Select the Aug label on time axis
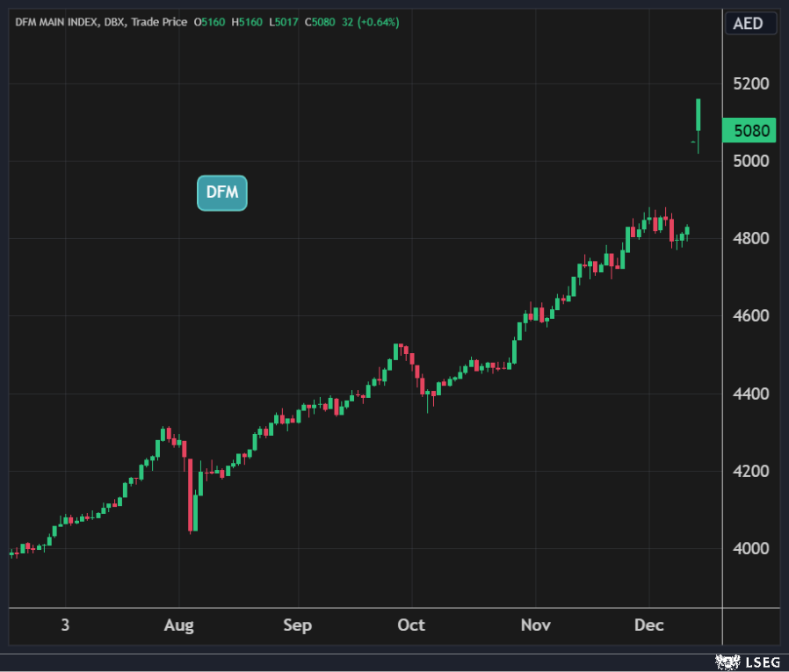This screenshot has height=672, width=789. click(x=178, y=625)
